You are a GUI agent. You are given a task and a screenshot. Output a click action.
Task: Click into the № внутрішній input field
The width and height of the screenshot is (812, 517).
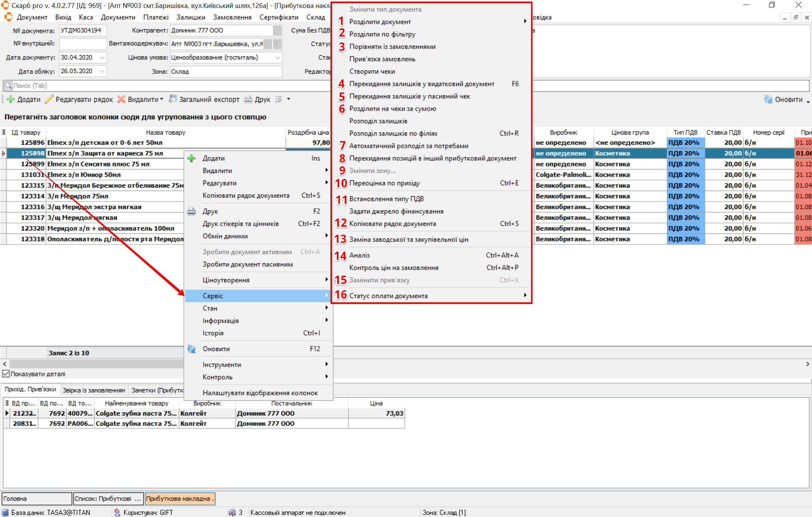click(83, 44)
